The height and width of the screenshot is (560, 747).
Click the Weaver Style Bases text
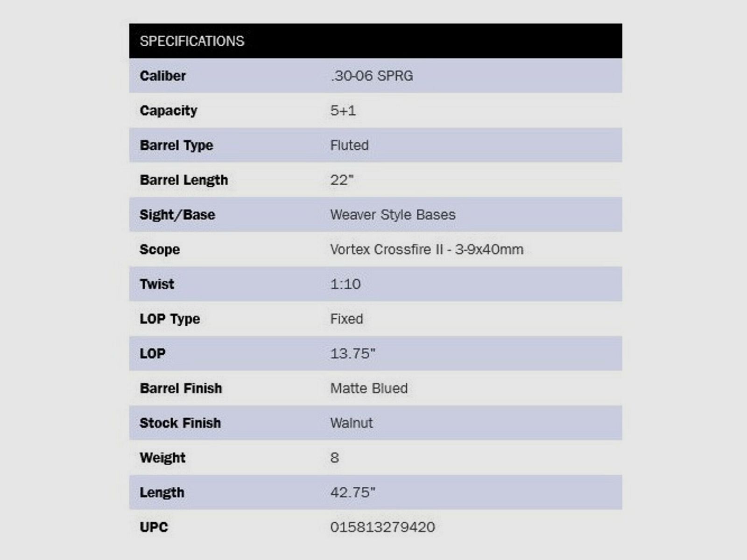coord(393,215)
